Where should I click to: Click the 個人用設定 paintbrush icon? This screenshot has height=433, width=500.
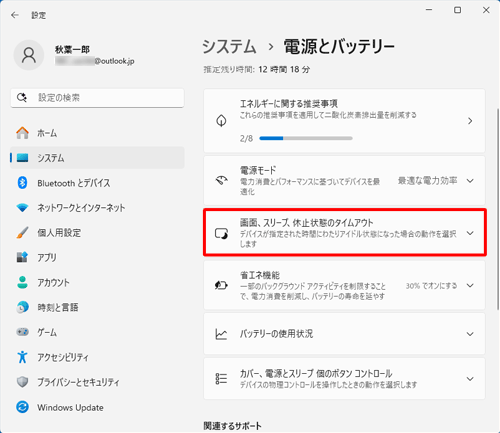click(22, 233)
